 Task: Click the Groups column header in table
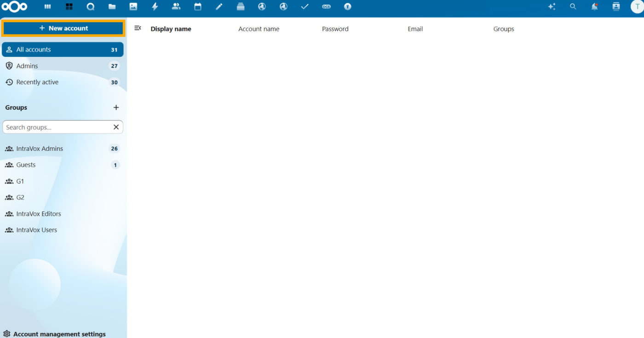click(504, 29)
